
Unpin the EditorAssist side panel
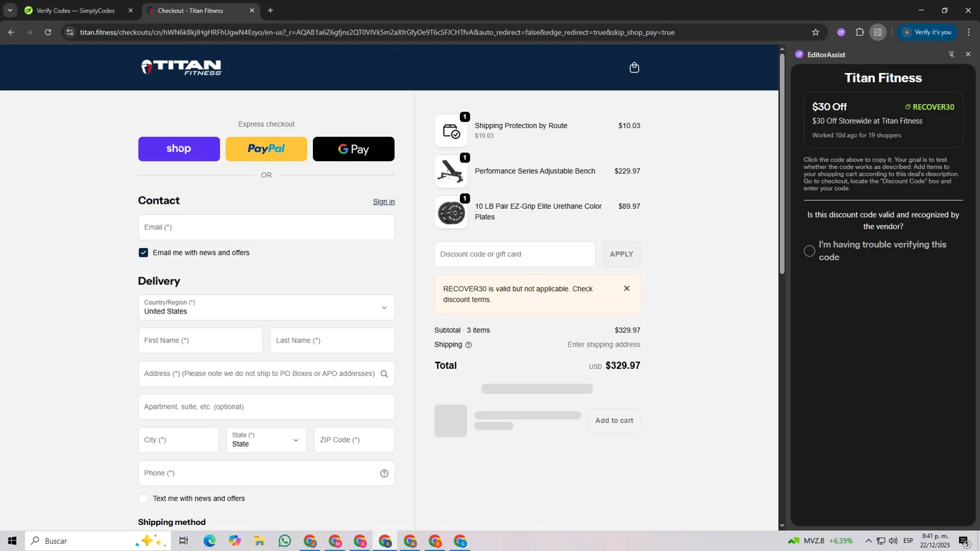point(951,54)
